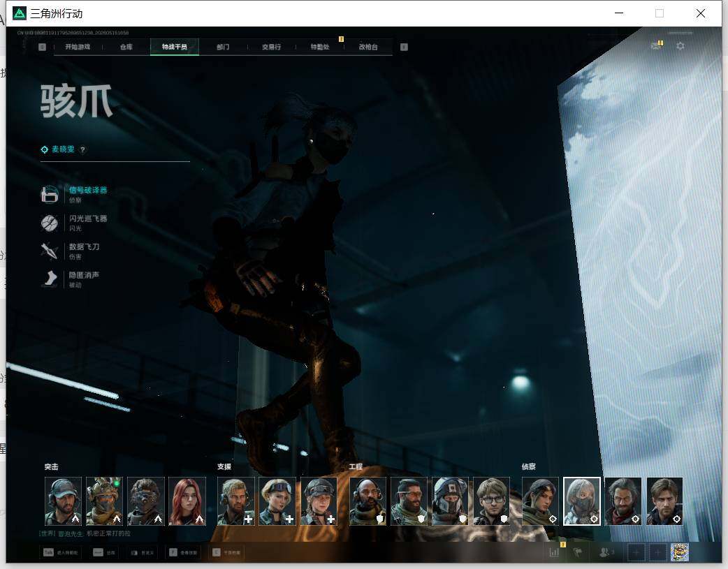728x569 pixels.
Task: Open the 部门 tab
Action: tap(223, 47)
